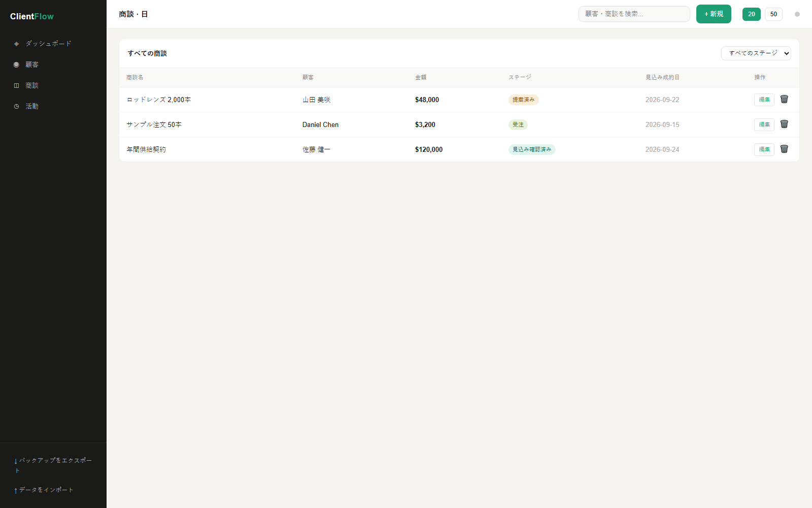Delete the サンプル注文 50本 deal
This screenshot has width=812, height=508.
click(x=784, y=124)
